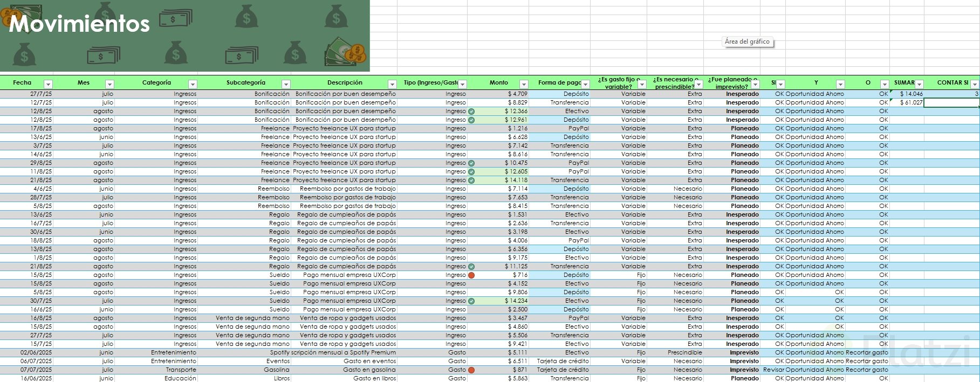Select the Monto cell $ 4.709

point(498,94)
